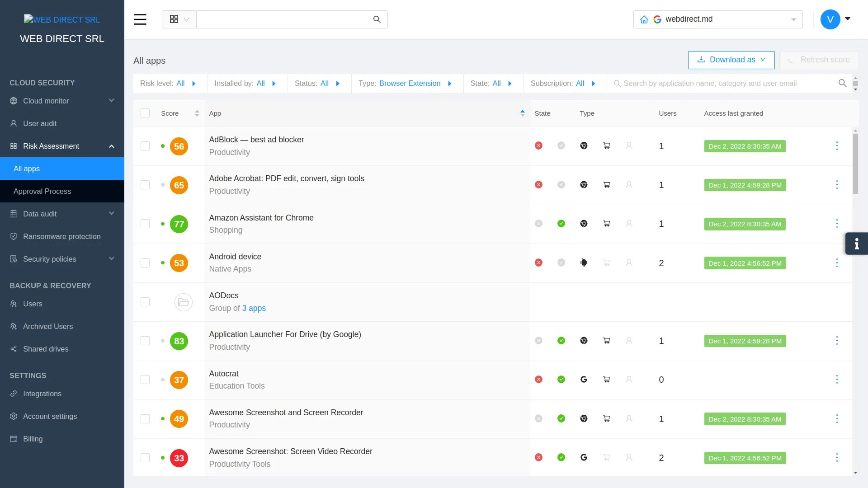
Task: Click the AODocs group folder icon
Action: click(x=183, y=302)
